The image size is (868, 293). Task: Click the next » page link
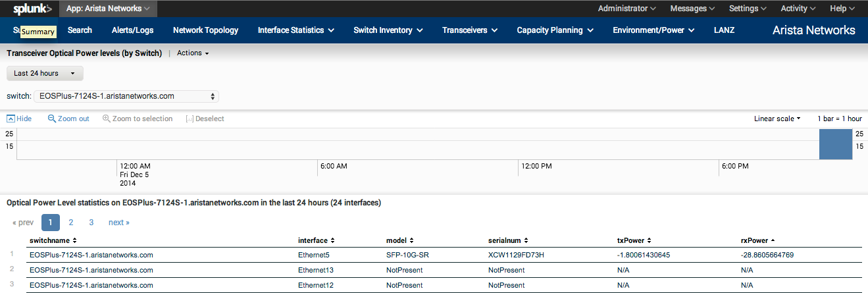click(x=119, y=223)
